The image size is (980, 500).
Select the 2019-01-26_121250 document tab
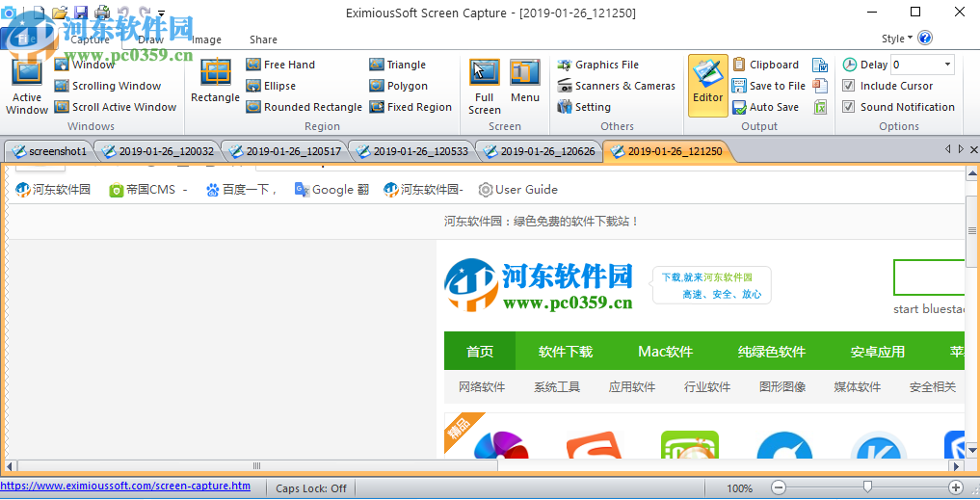[668, 151]
